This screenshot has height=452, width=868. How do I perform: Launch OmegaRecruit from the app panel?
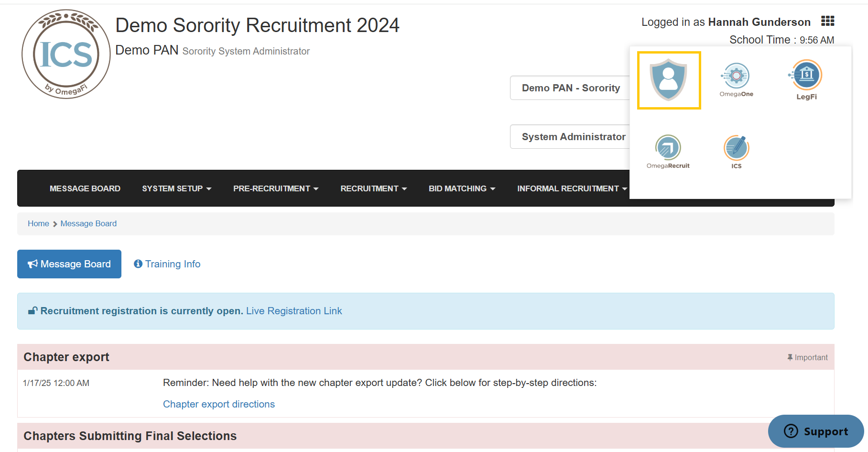click(x=668, y=151)
